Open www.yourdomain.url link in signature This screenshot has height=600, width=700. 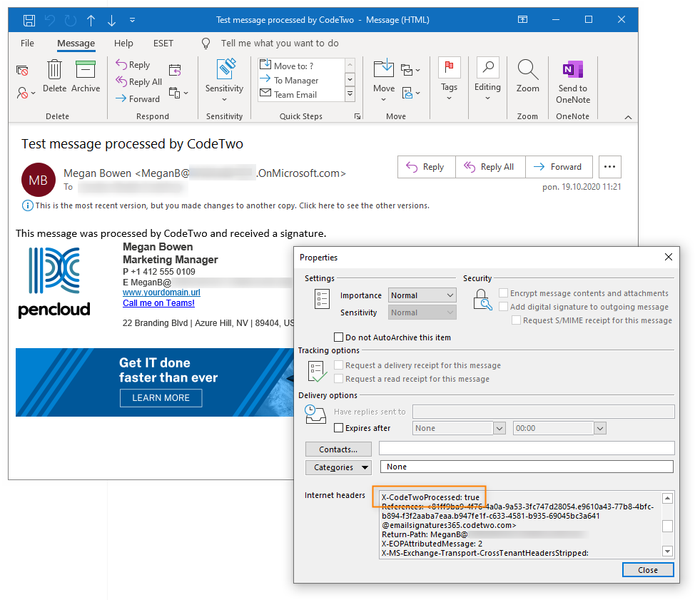pos(161,293)
